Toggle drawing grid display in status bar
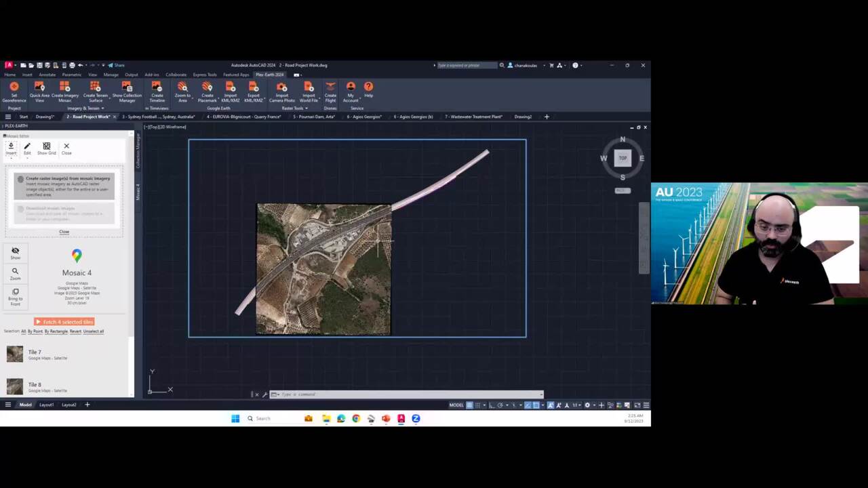868x488 pixels. click(469, 405)
